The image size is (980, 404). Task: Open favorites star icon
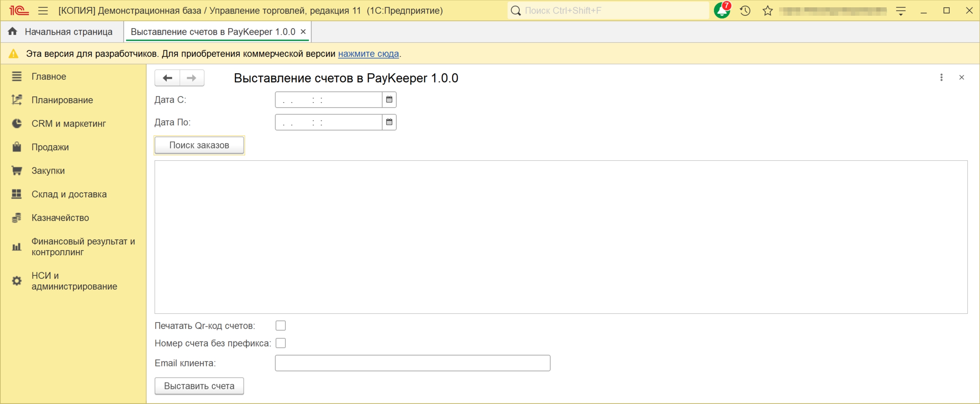pyautogui.click(x=768, y=11)
